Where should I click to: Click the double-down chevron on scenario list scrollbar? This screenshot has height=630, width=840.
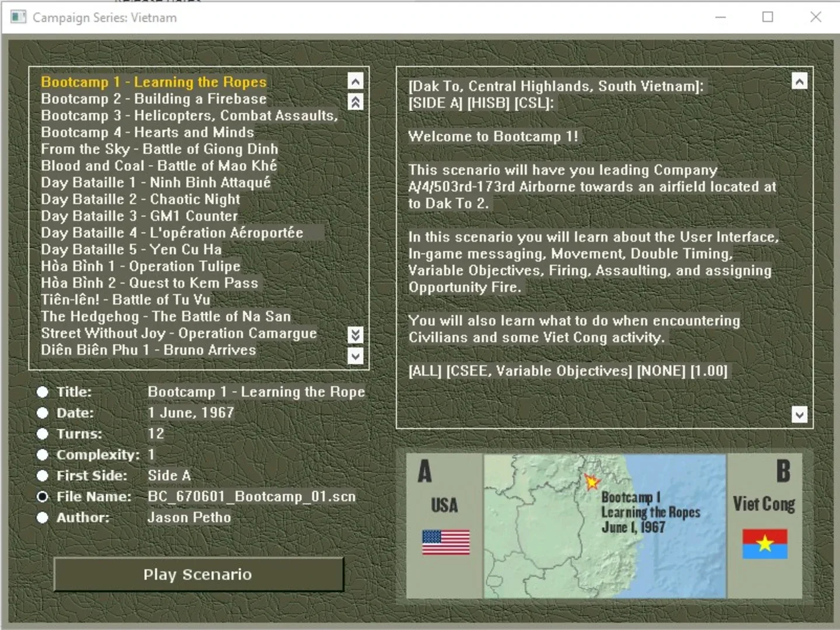click(x=355, y=334)
